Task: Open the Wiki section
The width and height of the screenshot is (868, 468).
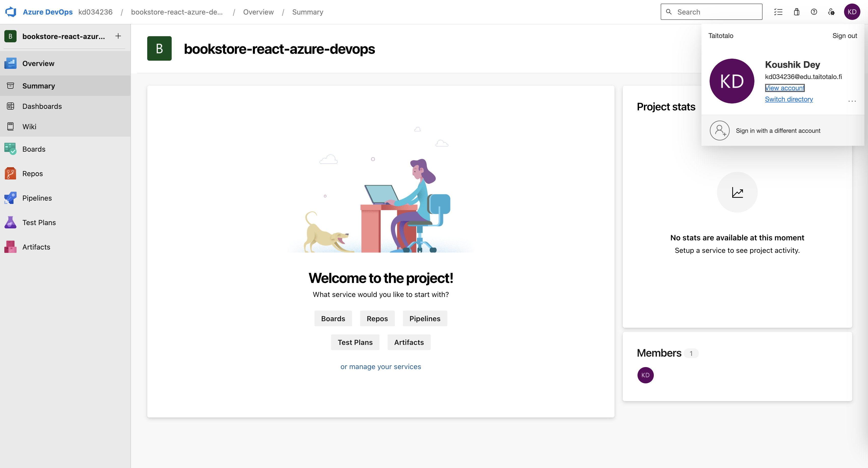Action: click(29, 126)
